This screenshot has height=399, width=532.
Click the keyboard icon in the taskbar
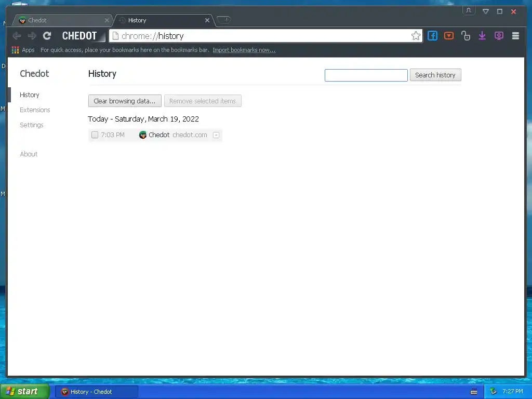click(474, 392)
